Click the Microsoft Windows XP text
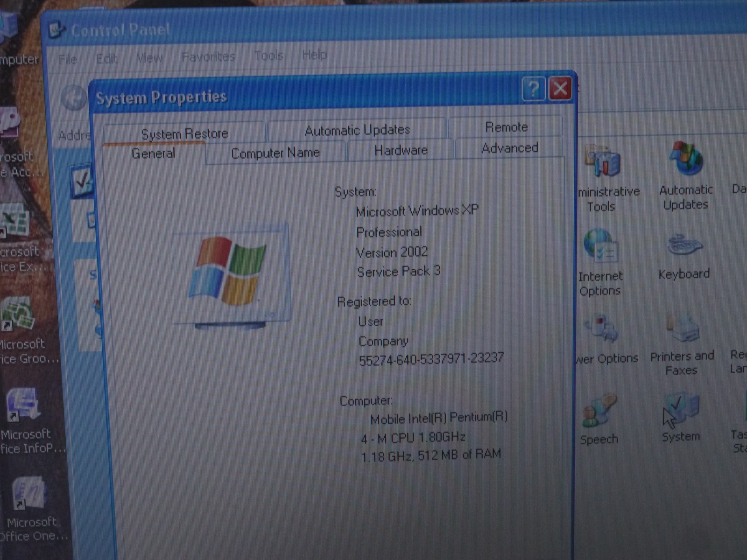 click(417, 211)
